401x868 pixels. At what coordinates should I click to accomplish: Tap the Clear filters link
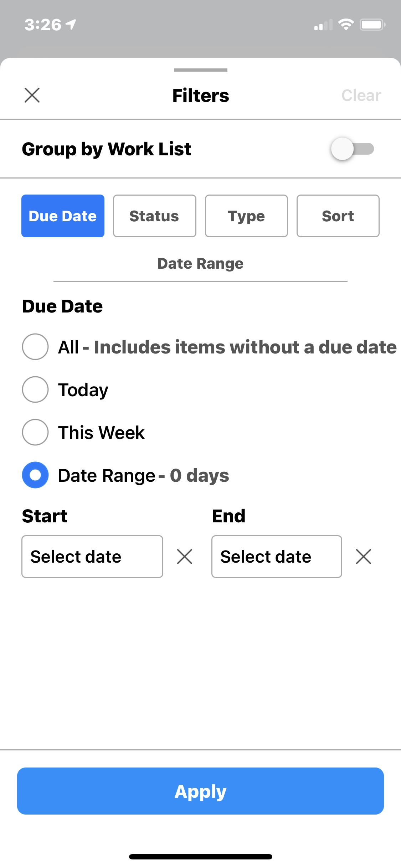pos(361,95)
